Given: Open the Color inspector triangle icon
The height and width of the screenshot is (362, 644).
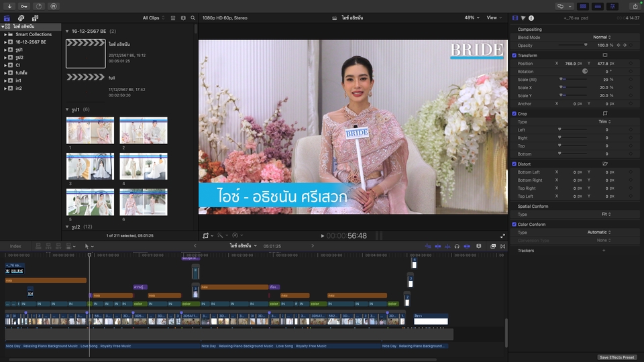Looking at the screenshot, I should (x=523, y=18).
